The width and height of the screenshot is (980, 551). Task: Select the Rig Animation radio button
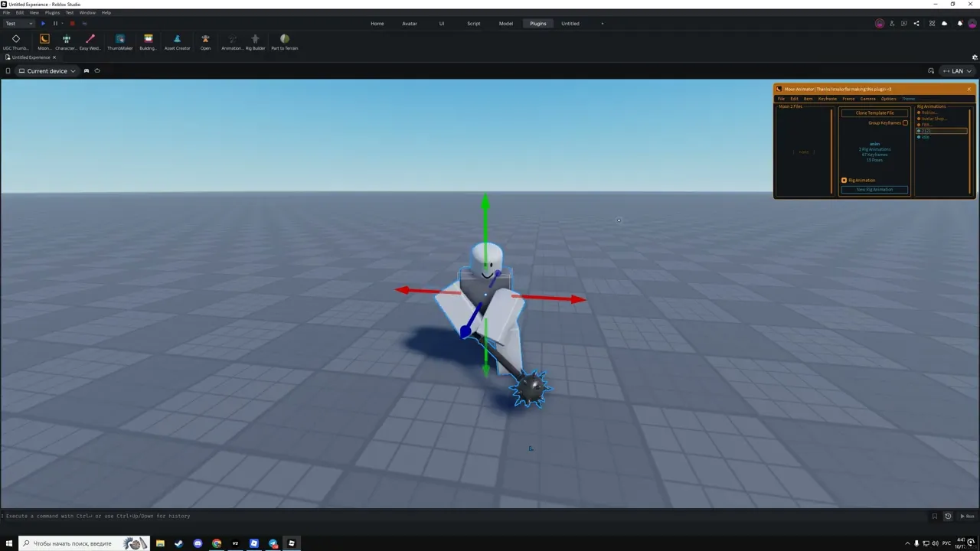(844, 181)
